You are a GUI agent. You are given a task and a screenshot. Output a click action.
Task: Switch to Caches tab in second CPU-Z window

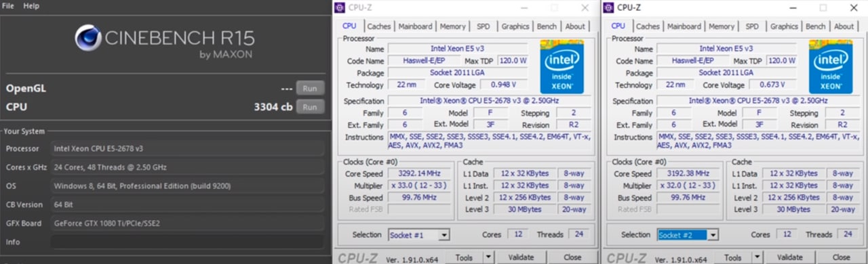click(648, 26)
